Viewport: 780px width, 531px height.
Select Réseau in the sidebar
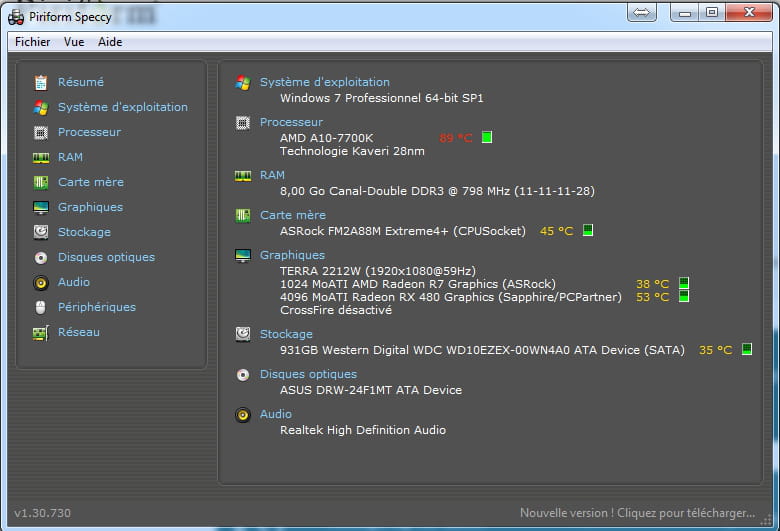(x=79, y=332)
